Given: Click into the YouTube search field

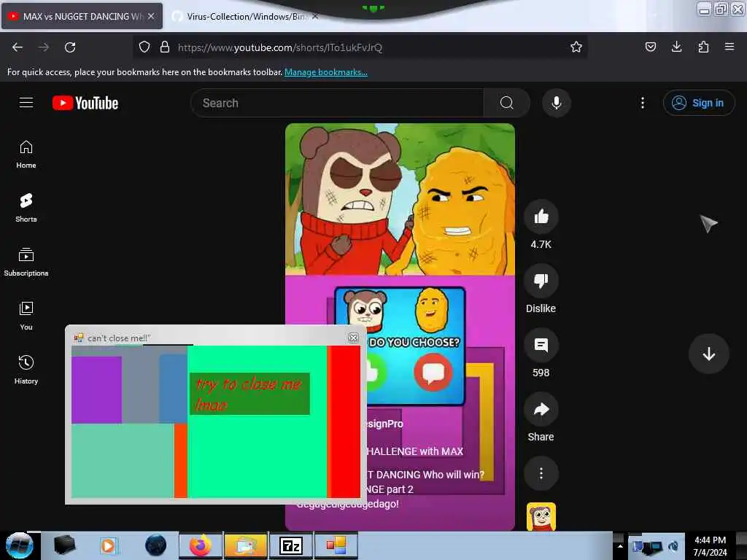Looking at the screenshot, I should pyautogui.click(x=337, y=103).
